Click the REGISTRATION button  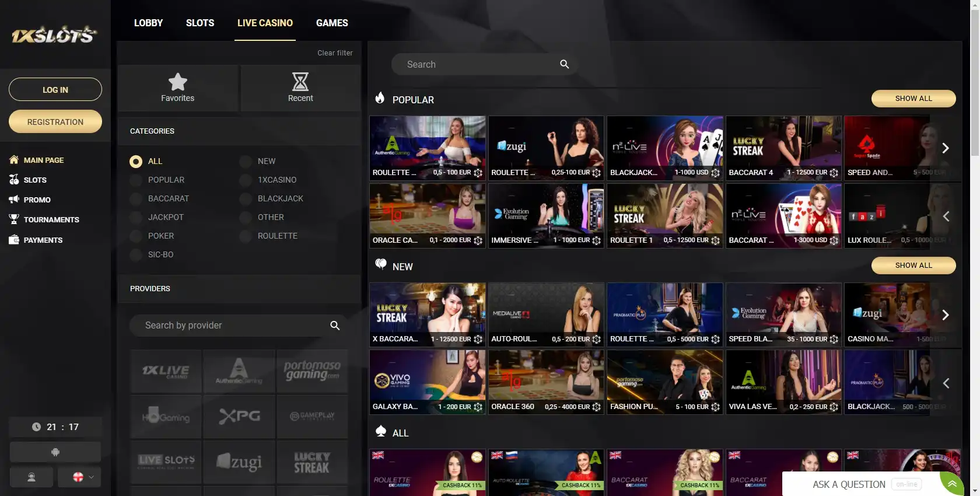[x=55, y=121]
